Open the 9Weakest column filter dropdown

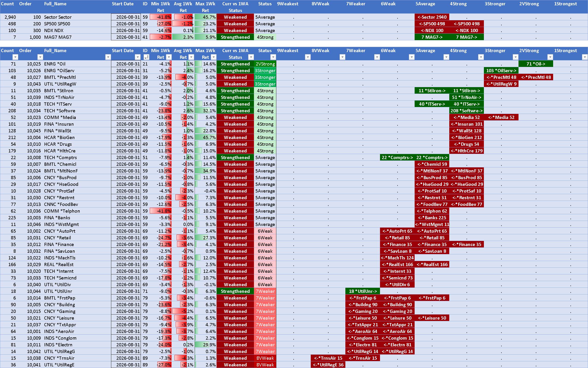[x=308, y=57]
